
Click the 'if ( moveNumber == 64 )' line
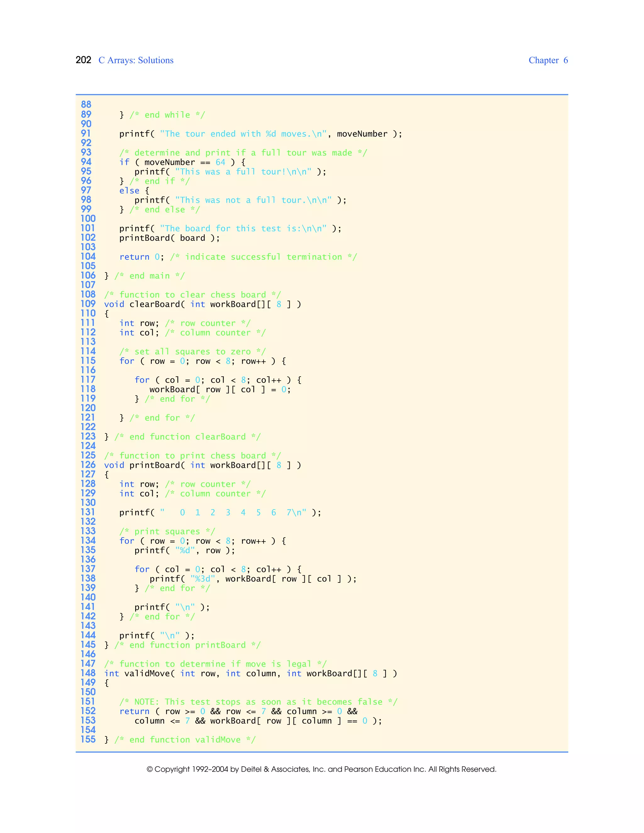click(x=182, y=162)
